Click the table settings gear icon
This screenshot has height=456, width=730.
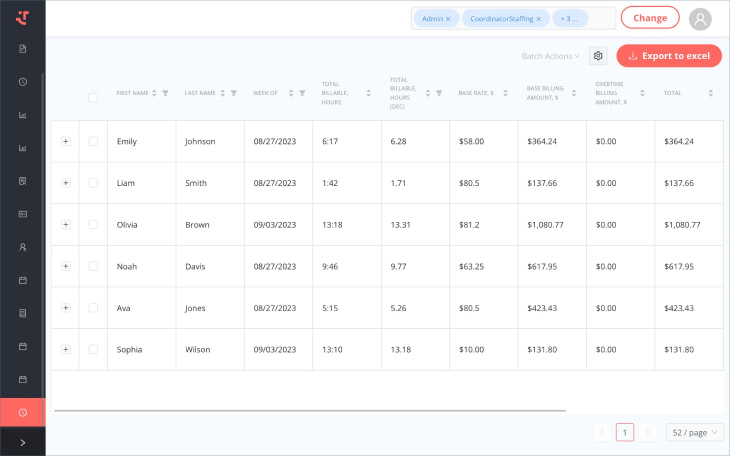point(598,56)
